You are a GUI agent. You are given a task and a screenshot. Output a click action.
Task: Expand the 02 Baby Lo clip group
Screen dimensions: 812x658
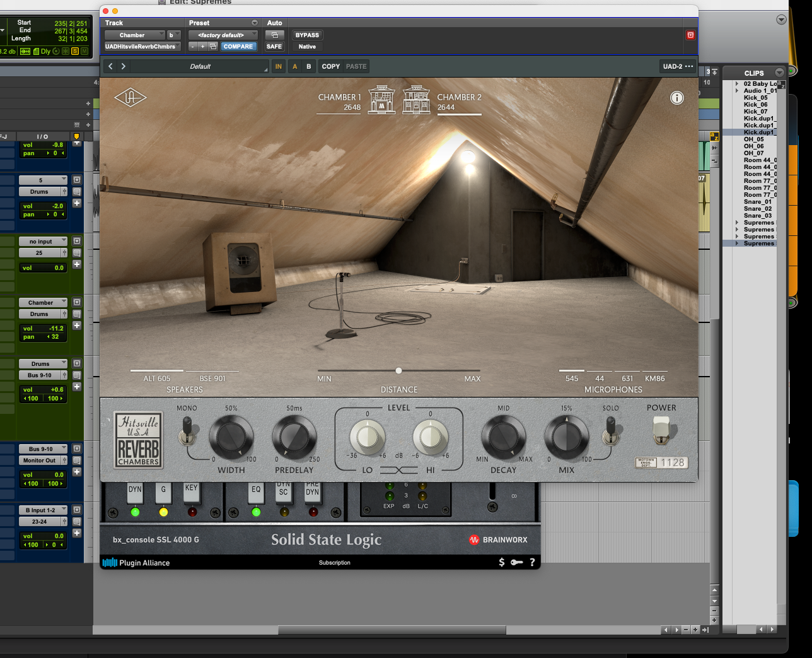[737, 84]
